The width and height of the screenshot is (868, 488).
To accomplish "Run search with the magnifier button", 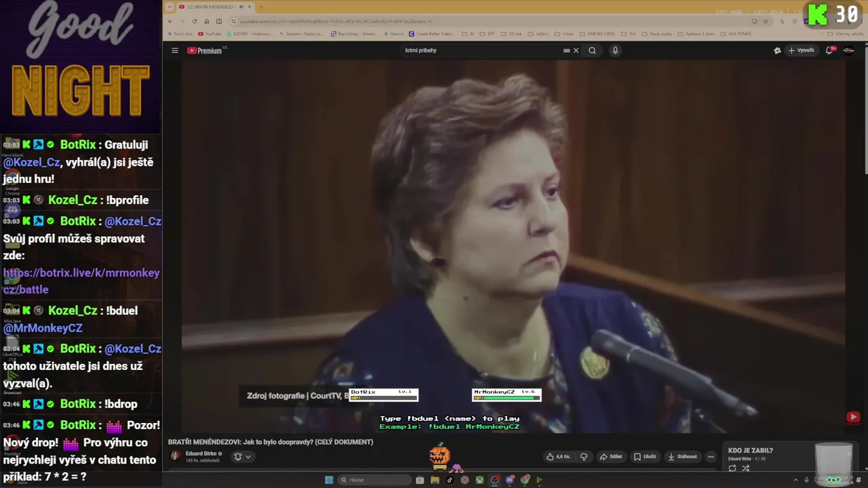I will [x=592, y=50].
